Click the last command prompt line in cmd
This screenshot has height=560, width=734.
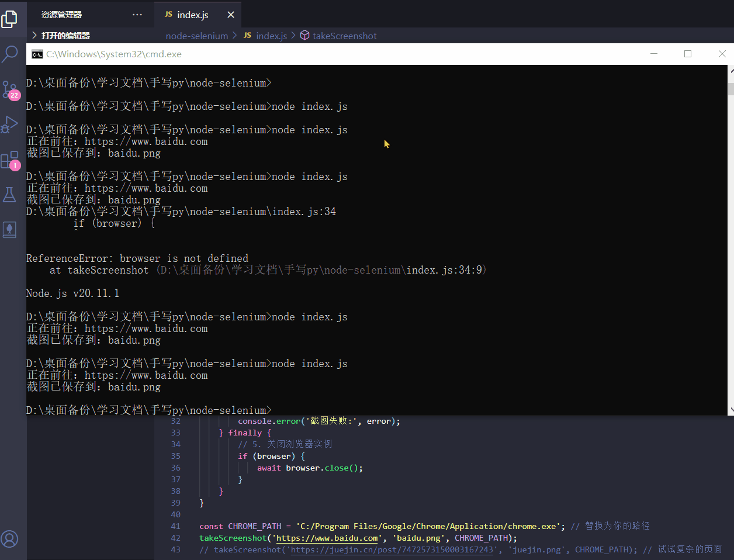(149, 410)
